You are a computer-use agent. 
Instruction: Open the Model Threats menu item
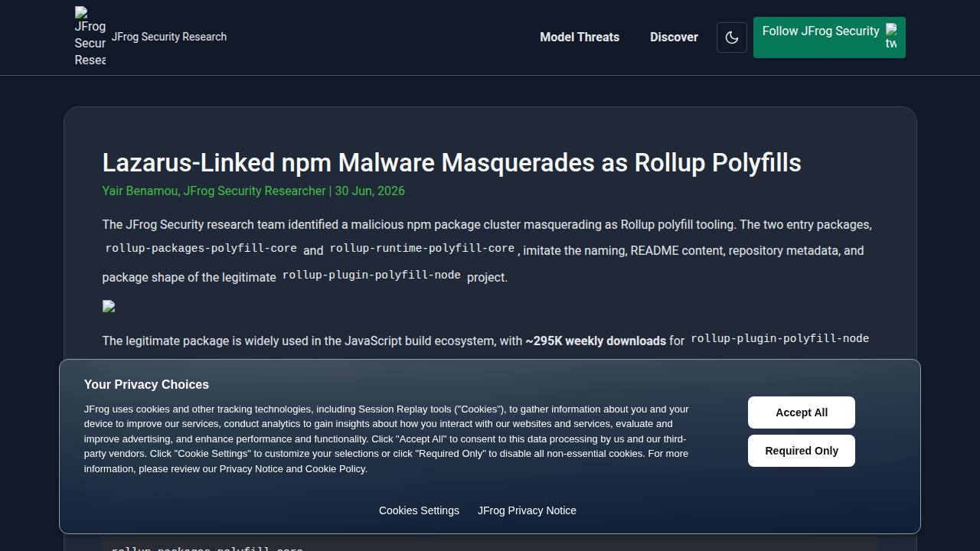point(580,37)
